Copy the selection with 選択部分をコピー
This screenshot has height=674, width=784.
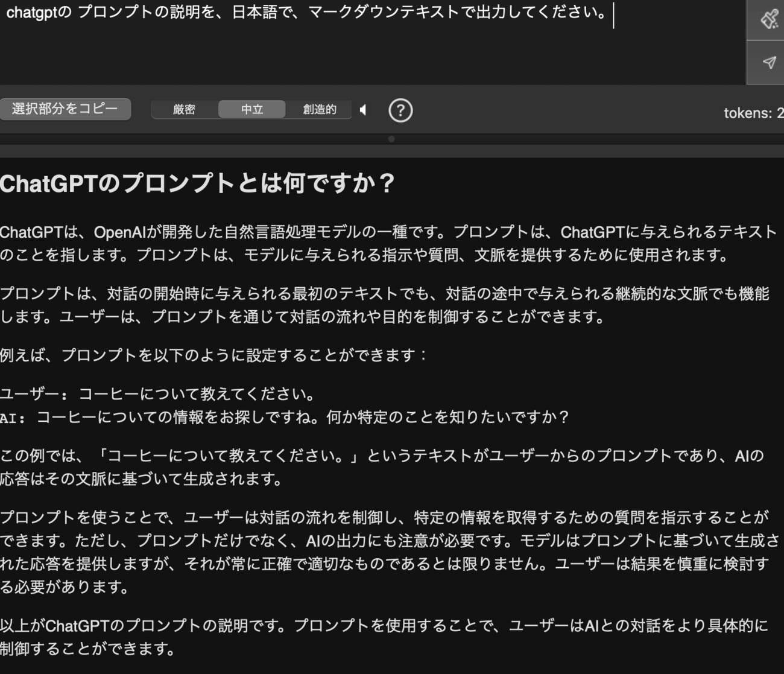65,109
